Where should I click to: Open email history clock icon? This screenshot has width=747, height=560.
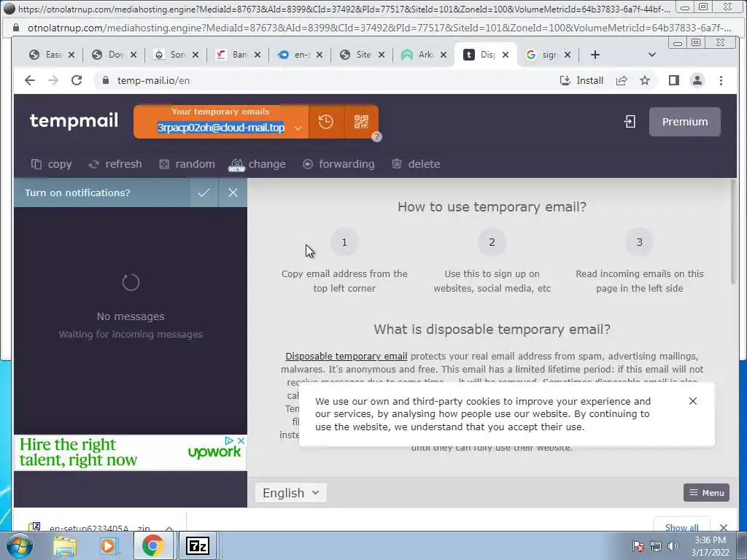326,122
